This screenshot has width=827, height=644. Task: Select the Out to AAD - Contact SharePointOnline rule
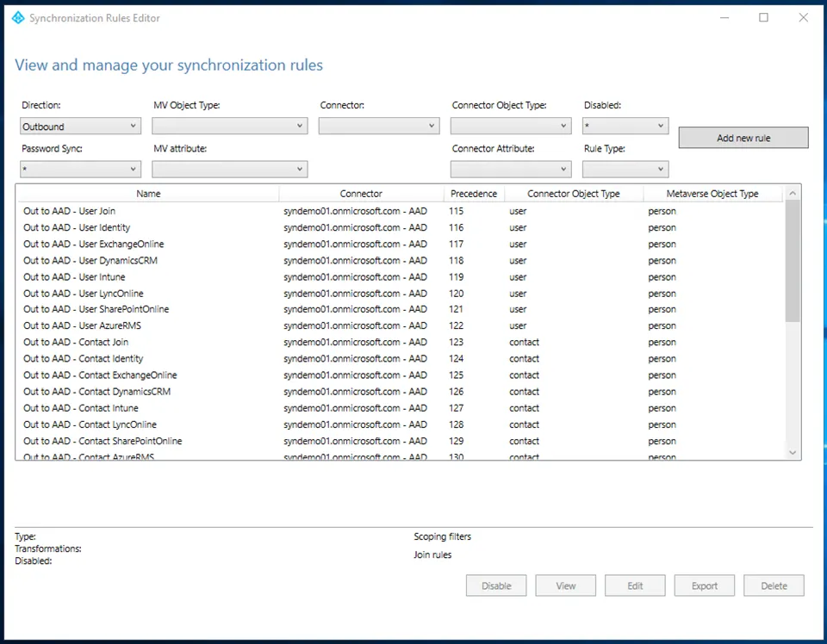pyautogui.click(x=103, y=441)
